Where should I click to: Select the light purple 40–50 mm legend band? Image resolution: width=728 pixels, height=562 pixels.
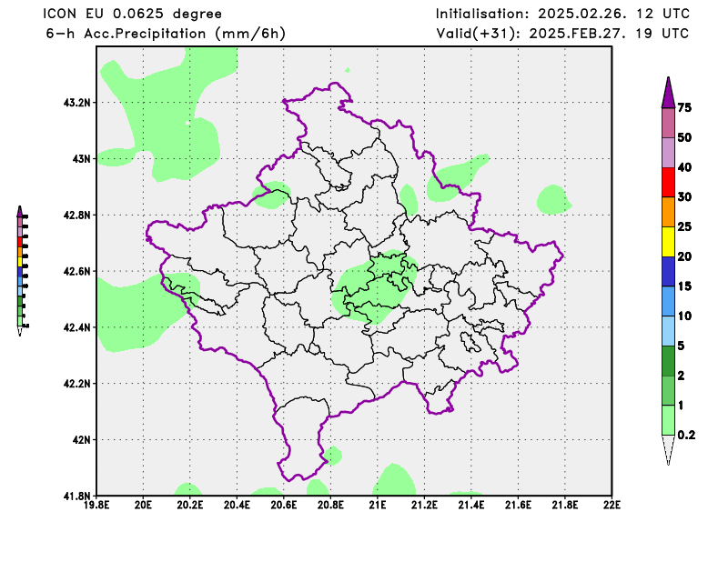(x=668, y=153)
